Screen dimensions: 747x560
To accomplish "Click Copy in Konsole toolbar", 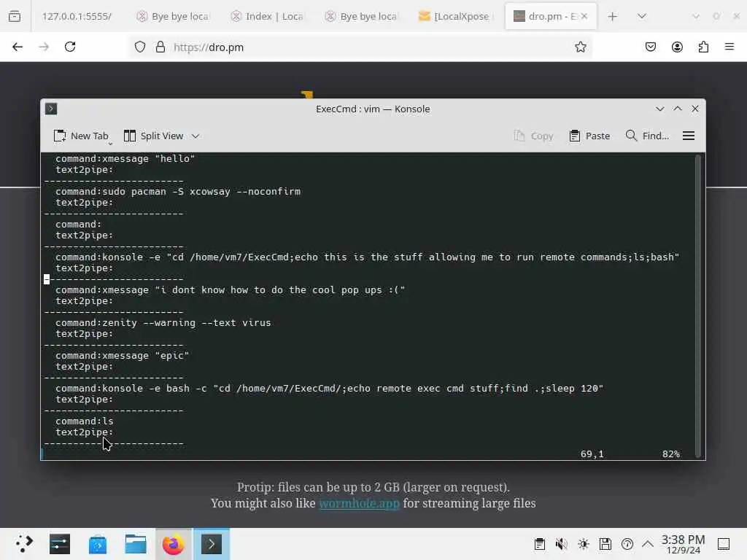I will coord(533,136).
